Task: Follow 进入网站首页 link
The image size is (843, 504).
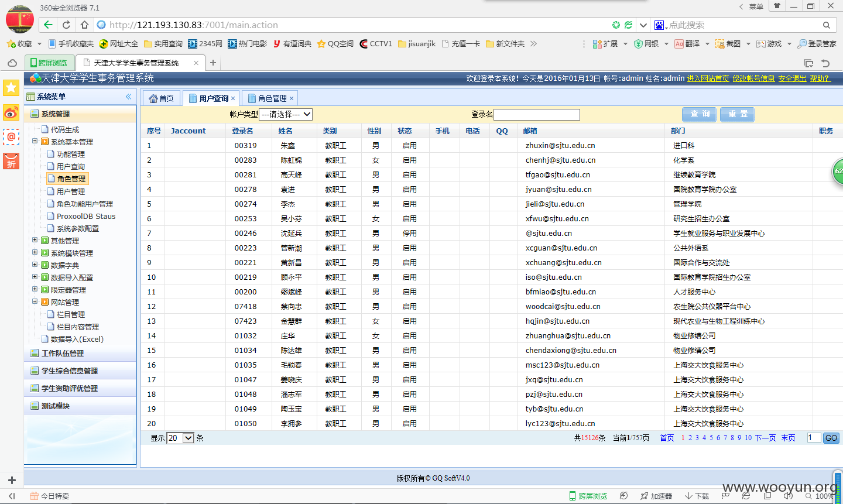Action: pos(708,78)
